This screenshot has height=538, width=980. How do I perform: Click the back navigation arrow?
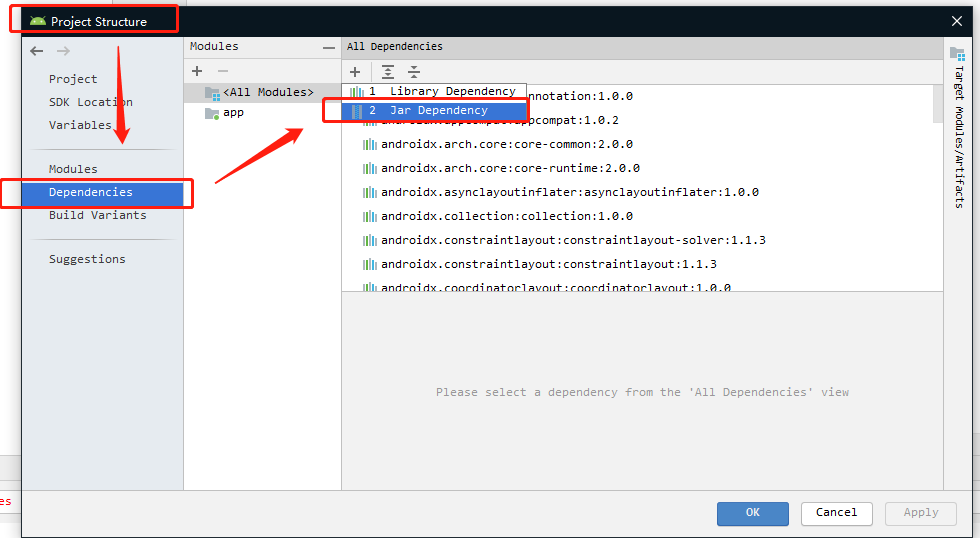coord(37,51)
